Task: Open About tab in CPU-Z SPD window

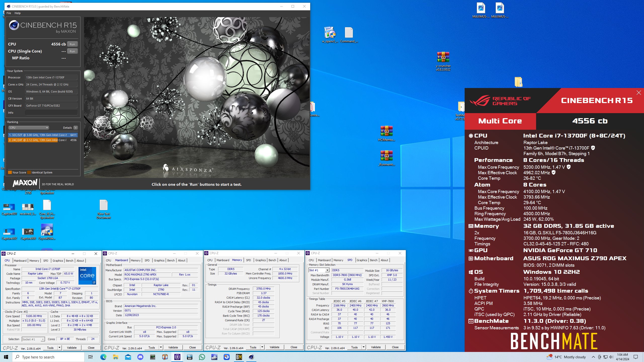Action: 384,260
